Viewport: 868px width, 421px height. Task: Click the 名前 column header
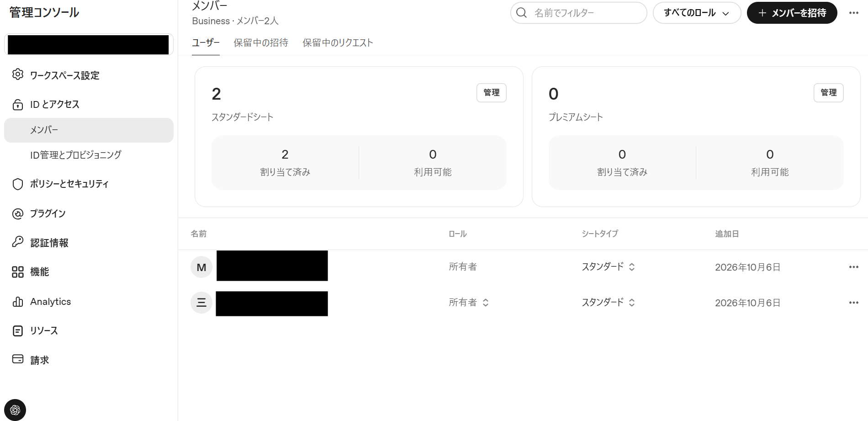click(199, 234)
